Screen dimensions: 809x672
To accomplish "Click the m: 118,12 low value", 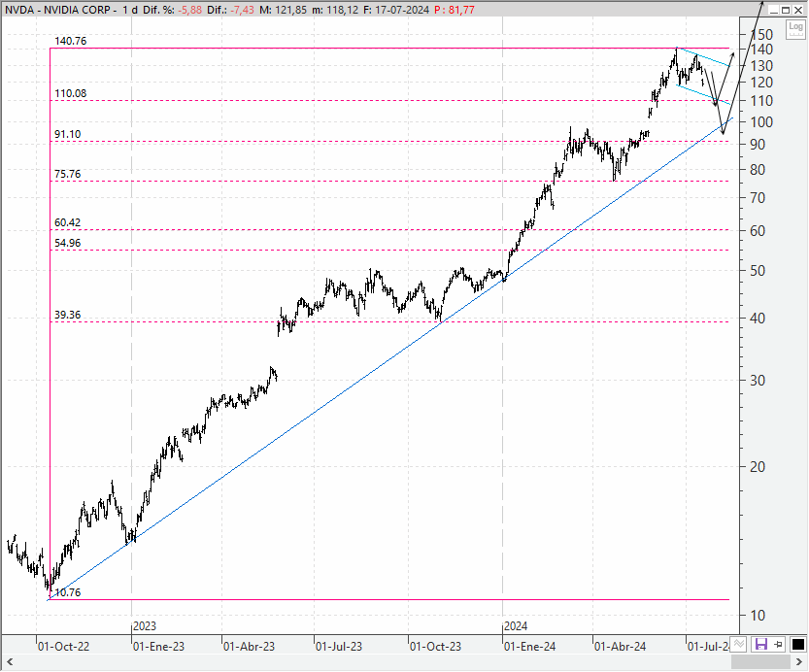I will (x=335, y=10).
